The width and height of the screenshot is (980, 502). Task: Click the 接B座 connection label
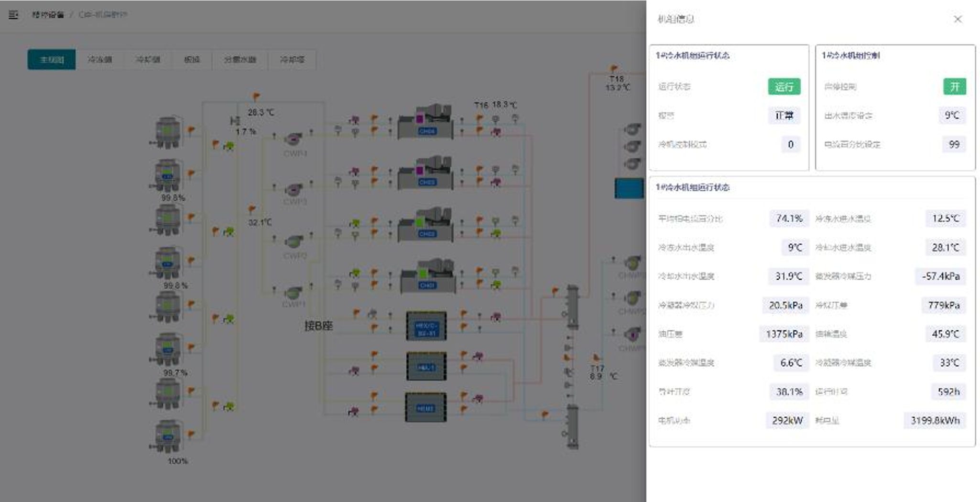[x=318, y=326]
